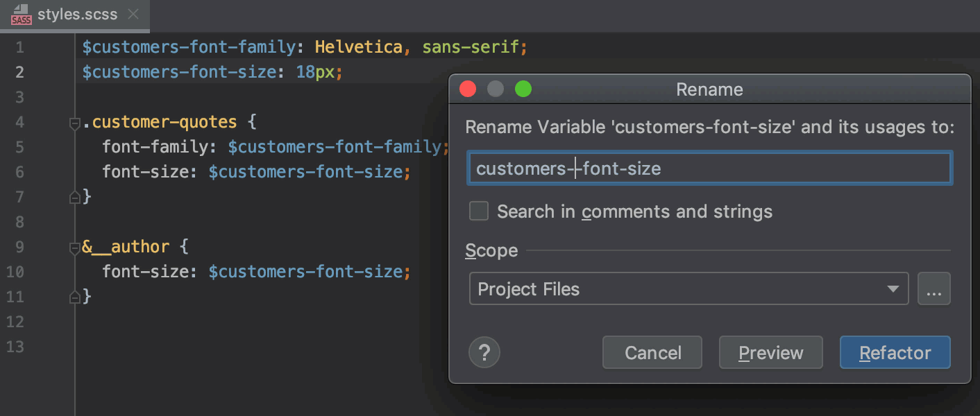Click the fold icon beside closing brace on line 7

pos(74,196)
